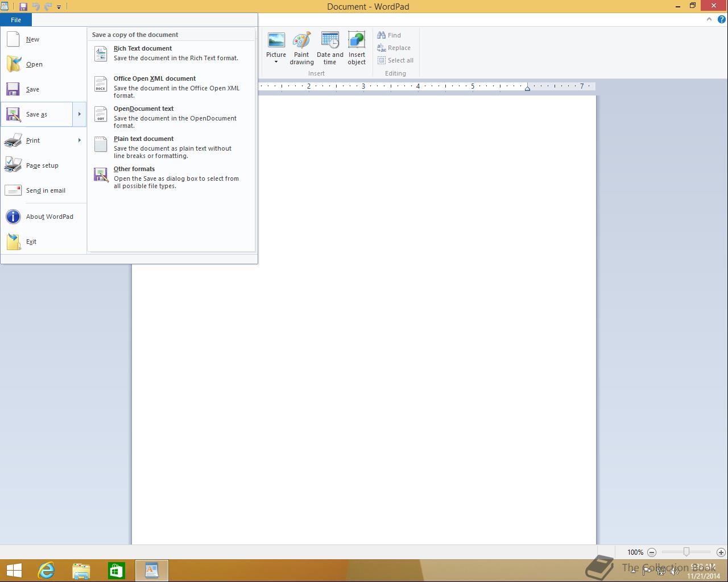The width and height of the screenshot is (728, 582).
Task: Insert a Paint drawing
Action: 301,48
